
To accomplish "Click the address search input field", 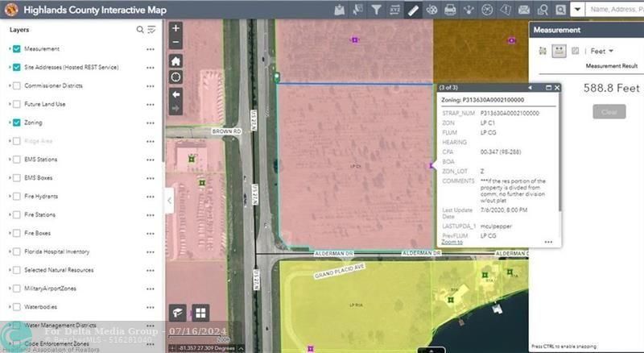I will point(616,10).
